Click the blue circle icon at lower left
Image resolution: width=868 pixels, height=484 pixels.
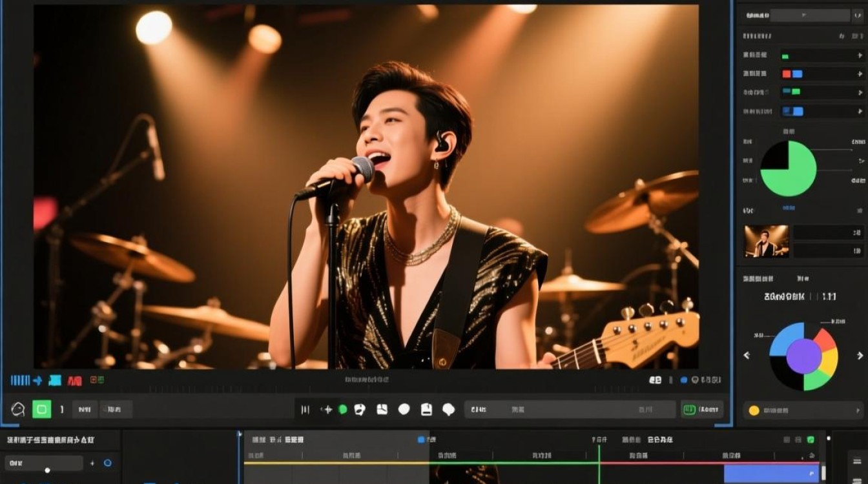[x=107, y=463]
